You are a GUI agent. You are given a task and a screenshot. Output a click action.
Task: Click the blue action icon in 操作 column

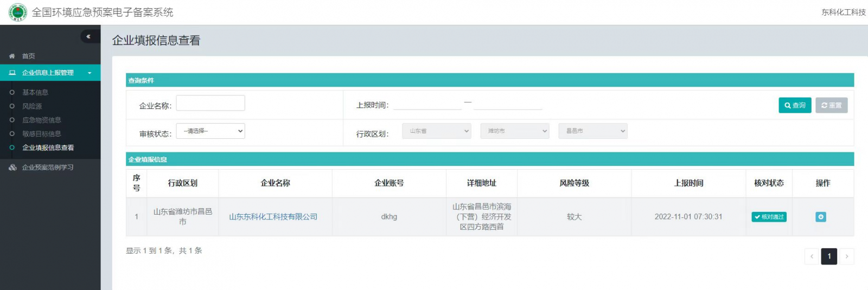tap(820, 217)
